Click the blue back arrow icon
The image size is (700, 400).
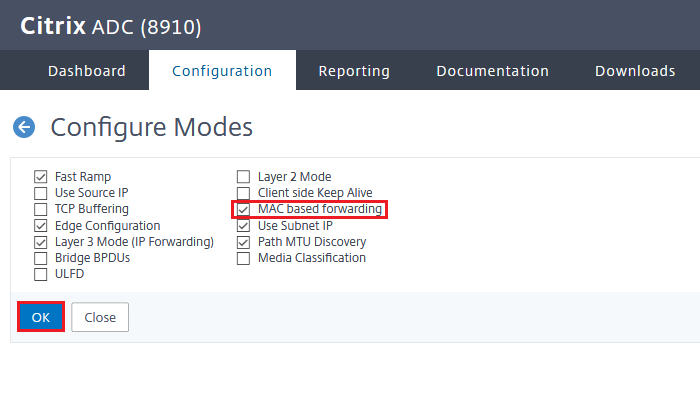24,127
